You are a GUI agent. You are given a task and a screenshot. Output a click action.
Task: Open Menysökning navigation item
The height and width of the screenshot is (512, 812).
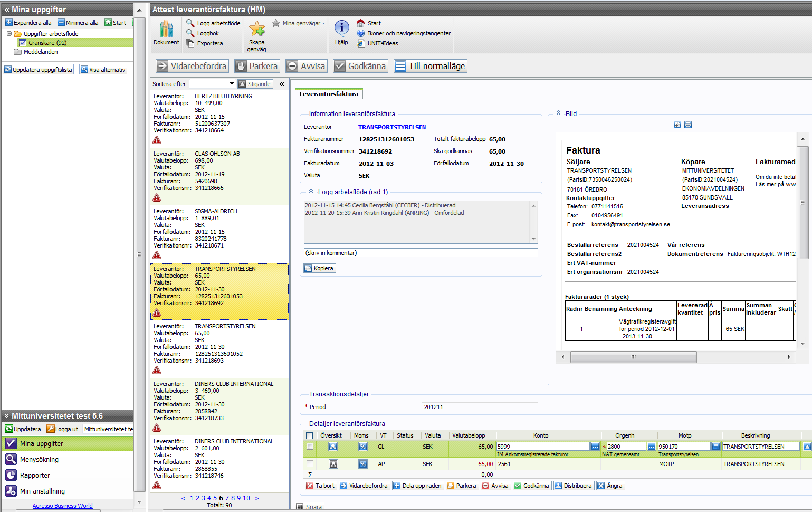click(x=68, y=459)
